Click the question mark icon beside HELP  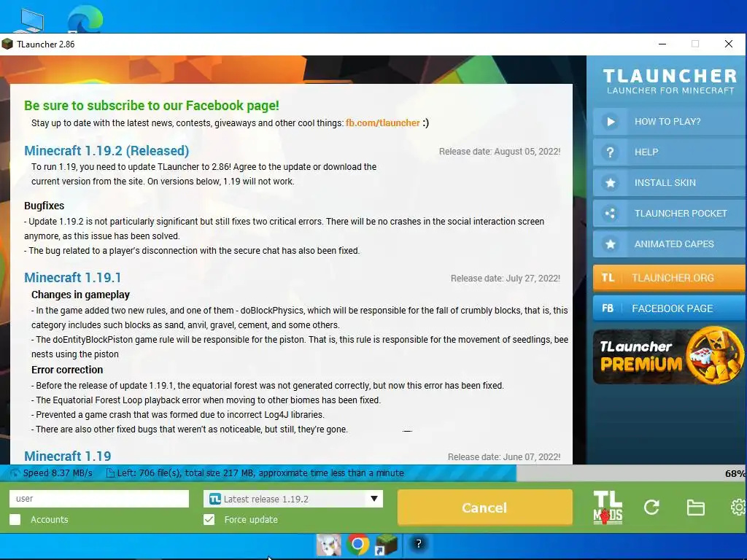(611, 152)
